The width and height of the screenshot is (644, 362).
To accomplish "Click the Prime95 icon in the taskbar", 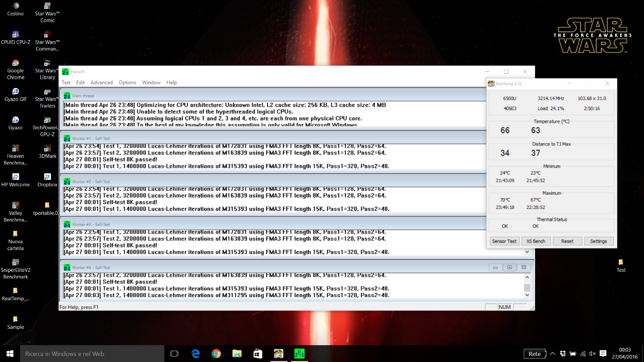I will tap(299, 354).
